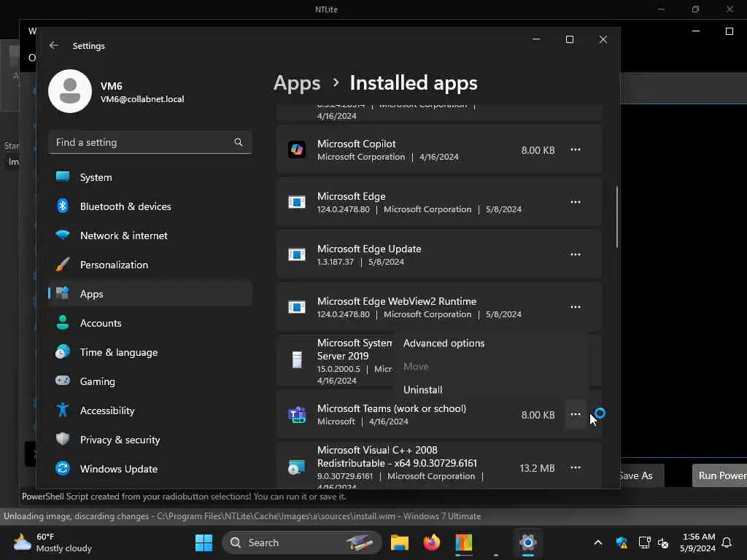This screenshot has width=747, height=560.
Task: Open more options for Microsoft Teams
Action: (x=576, y=414)
